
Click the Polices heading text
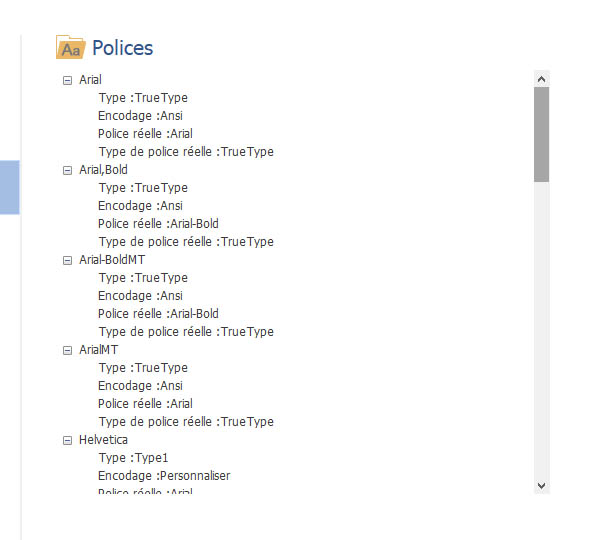[x=123, y=48]
